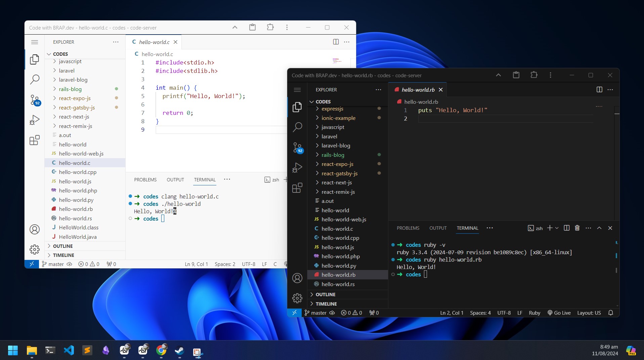
Task: Expand the rails-blog folder in the dark explorer
Action: (333, 155)
